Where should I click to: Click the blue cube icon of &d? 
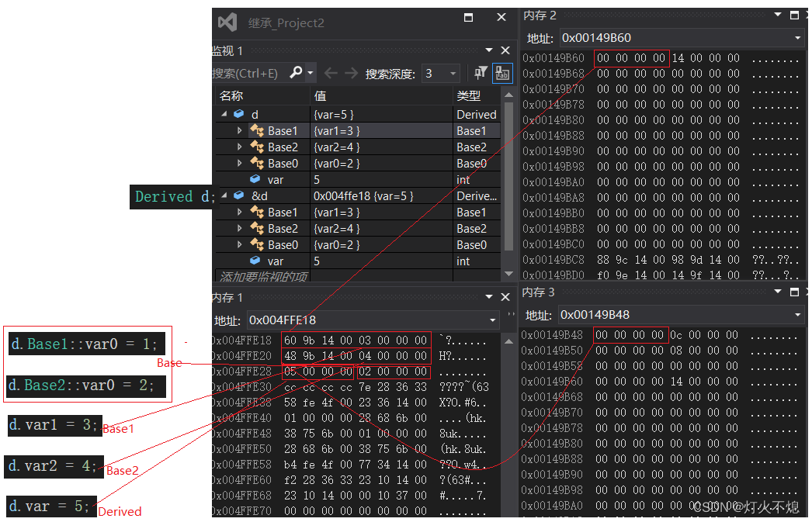pos(239,195)
